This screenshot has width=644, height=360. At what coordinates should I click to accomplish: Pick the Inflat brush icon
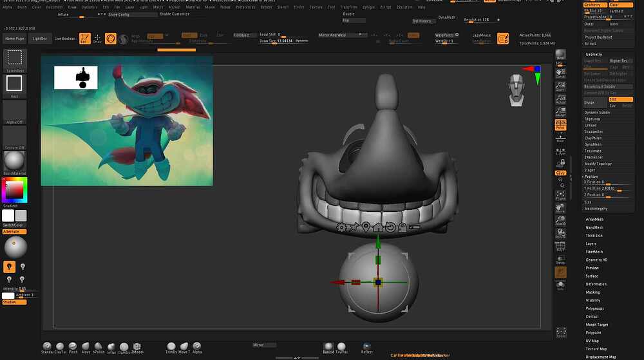pyautogui.click(x=111, y=348)
